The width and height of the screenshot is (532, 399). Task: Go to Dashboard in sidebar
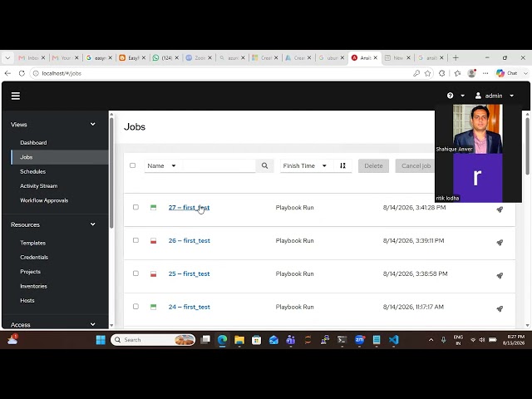[33, 142]
